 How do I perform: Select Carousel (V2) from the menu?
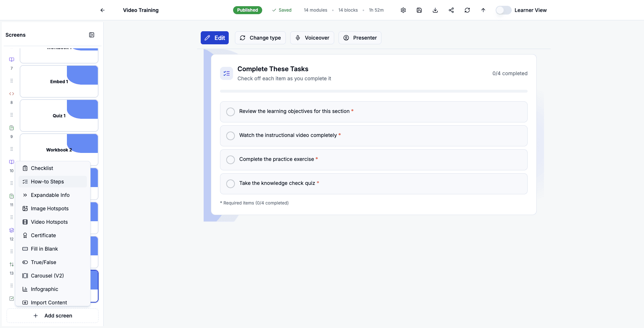[x=53, y=276]
